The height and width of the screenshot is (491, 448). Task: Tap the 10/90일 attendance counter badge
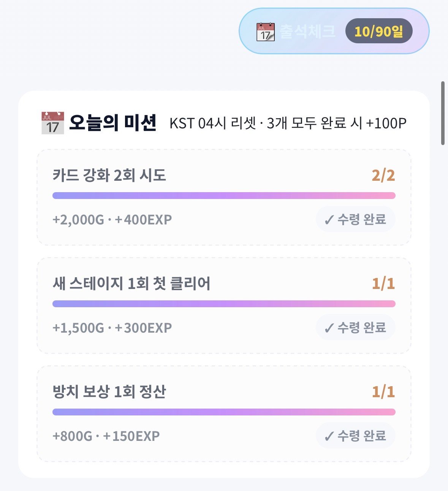(379, 31)
